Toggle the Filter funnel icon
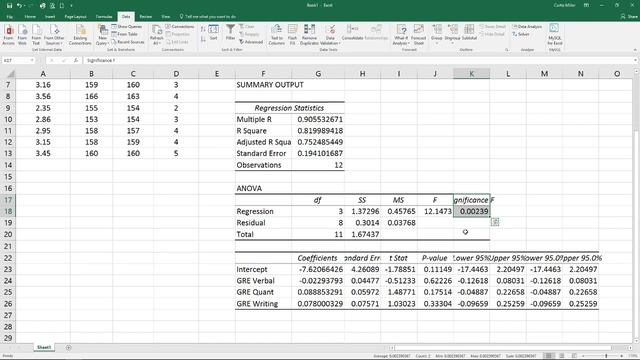This screenshot has height=360, width=640. [x=230, y=33]
